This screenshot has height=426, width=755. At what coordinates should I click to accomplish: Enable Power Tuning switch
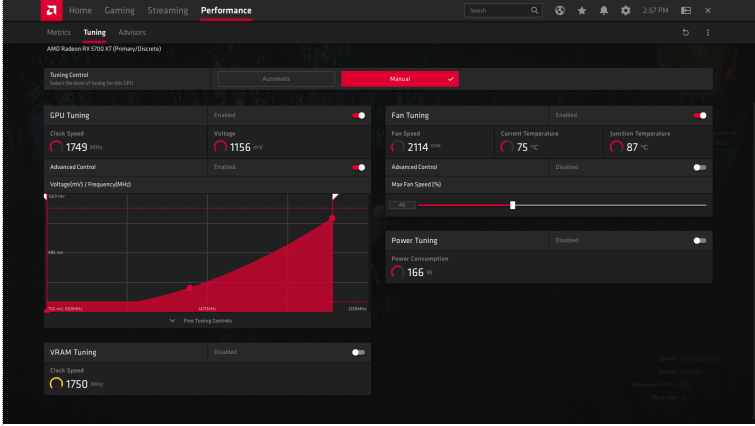(700, 241)
